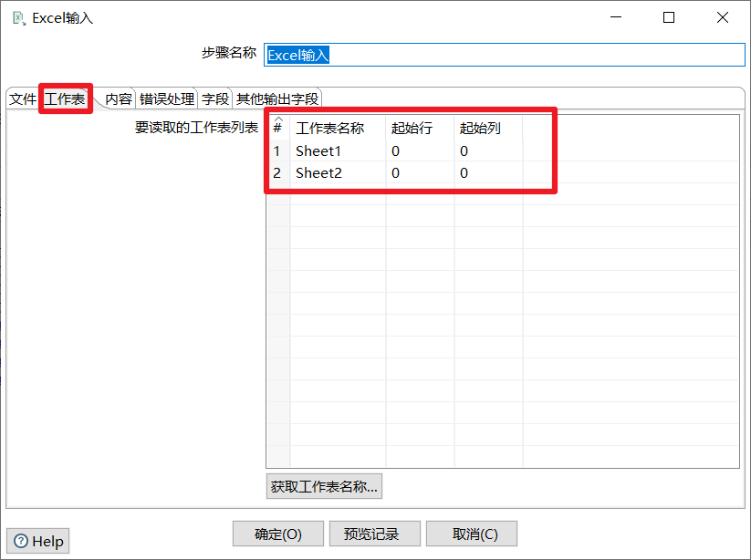Click the 起始列 value for Sheet2
The height and width of the screenshot is (560, 751).
click(x=488, y=172)
